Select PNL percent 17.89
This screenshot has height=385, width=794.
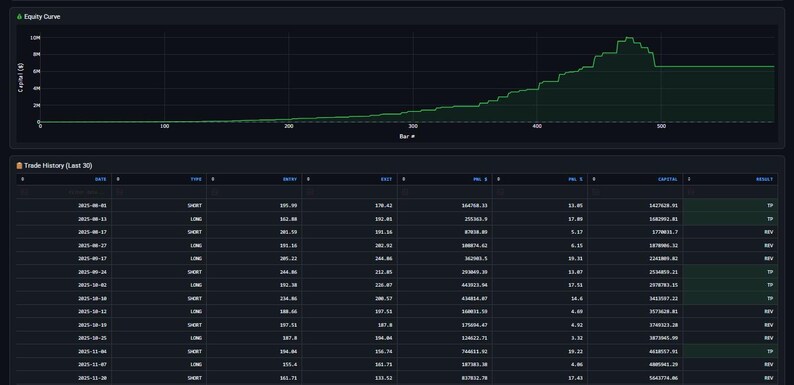[575, 219]
